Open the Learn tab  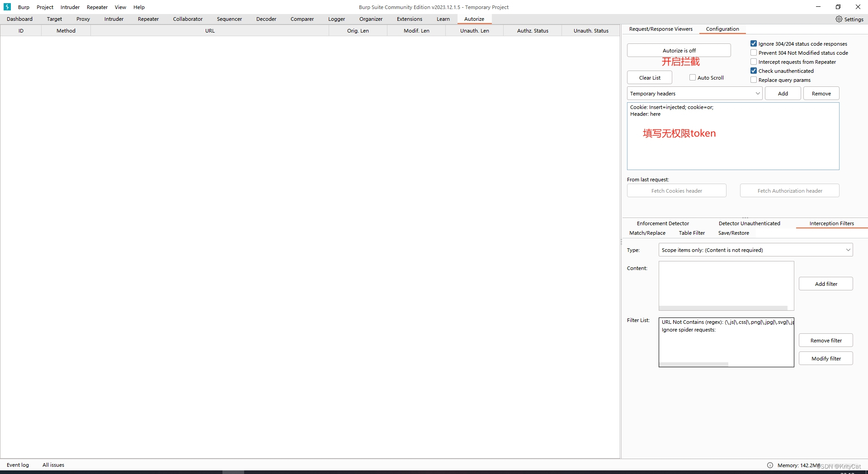point(443,19)
